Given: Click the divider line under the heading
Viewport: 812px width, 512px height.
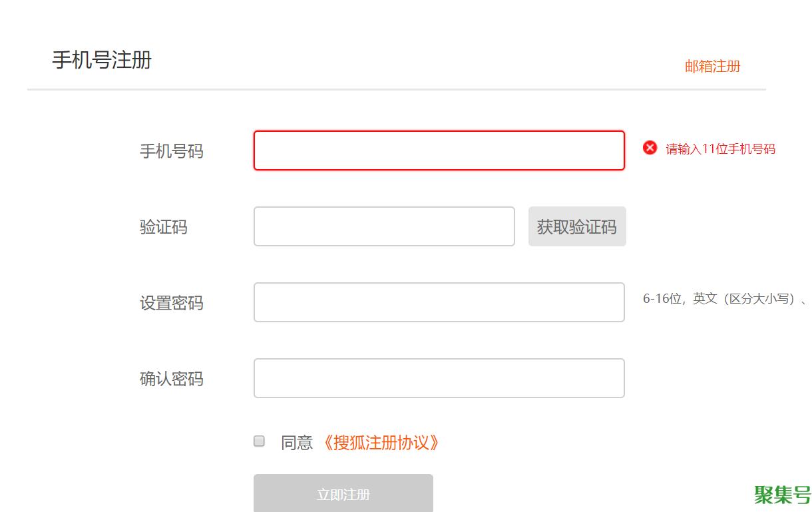Looking at the screenshot, I should pos(397,89).
